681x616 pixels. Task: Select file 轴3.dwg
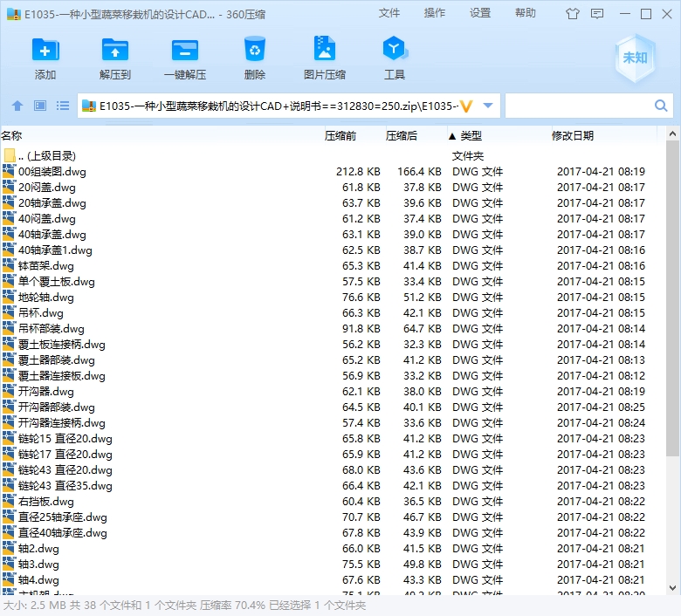(38, 564)
